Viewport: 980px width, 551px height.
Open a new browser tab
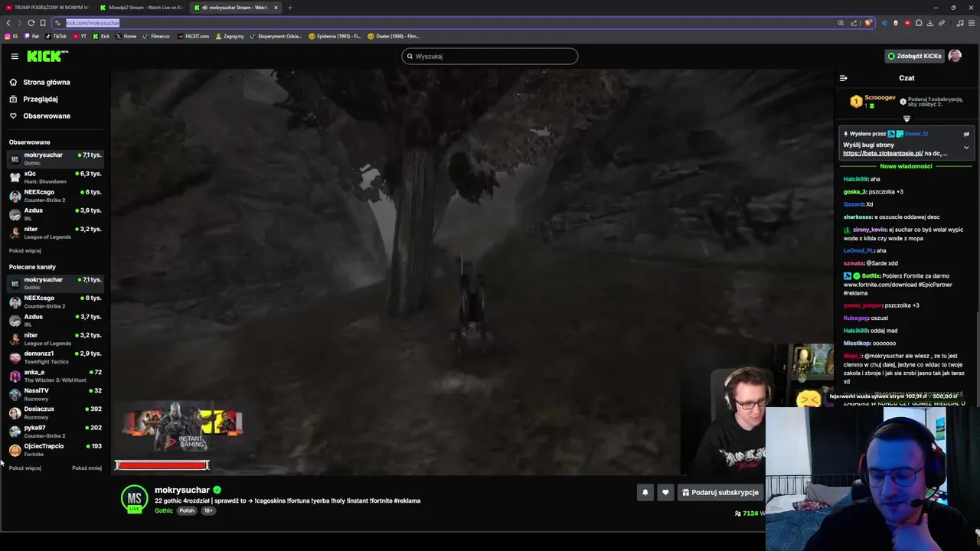[x=289, y=8]
